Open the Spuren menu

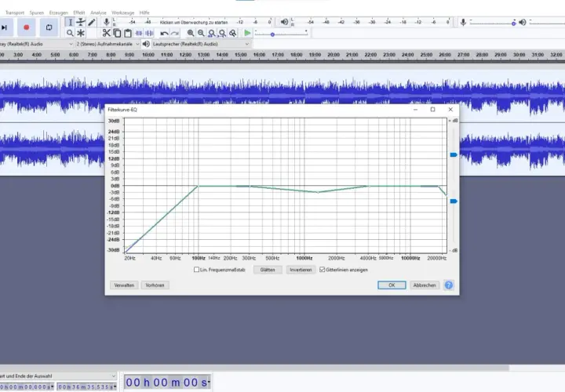[36, 13]
